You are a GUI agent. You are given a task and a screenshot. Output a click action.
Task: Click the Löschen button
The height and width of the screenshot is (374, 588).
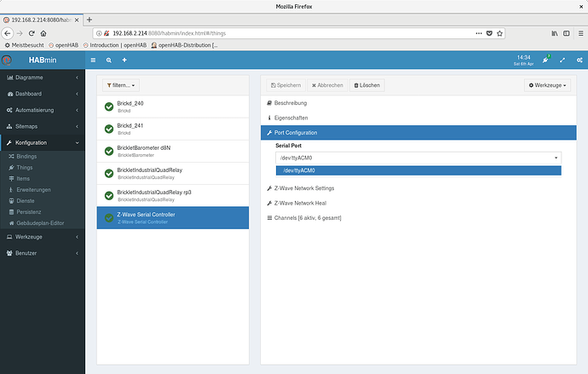pyautogui.click(x=367, y=85)
